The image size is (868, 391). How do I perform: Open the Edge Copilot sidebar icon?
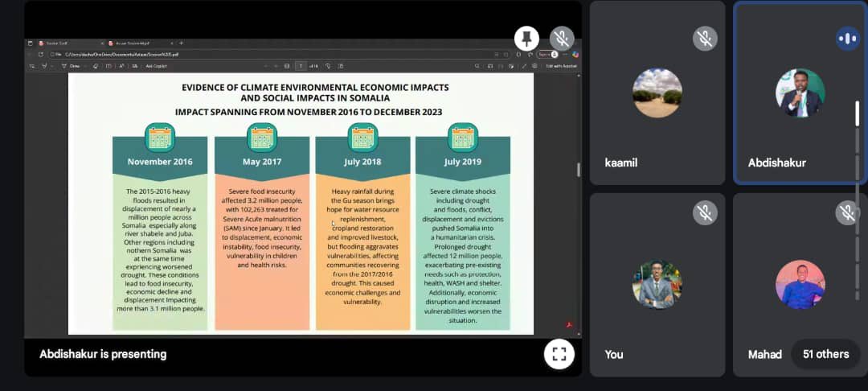(x=575, y=54)
